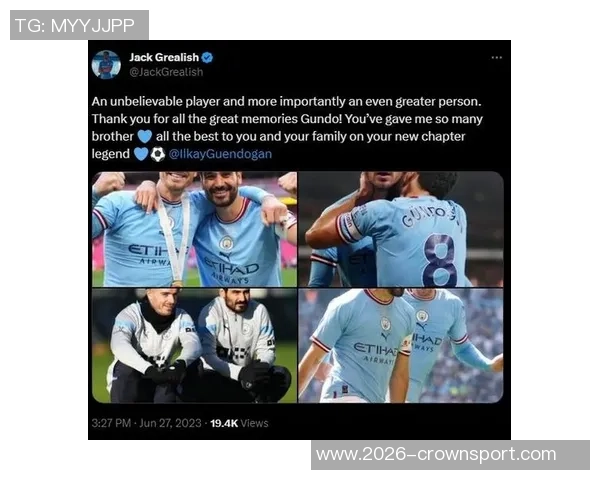This screenshot has height=480, width=600.
Task: Click the 19.4K Views counter
Action: (x=239, y=423)
